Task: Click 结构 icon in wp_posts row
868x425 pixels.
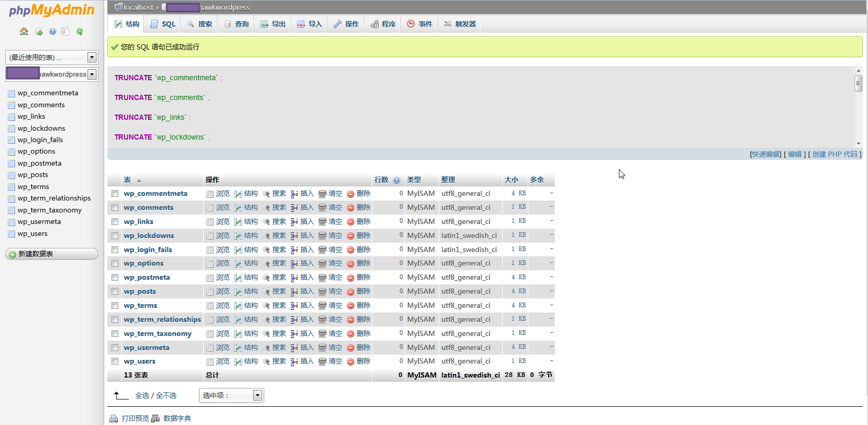Action: (x=238, y=292)
